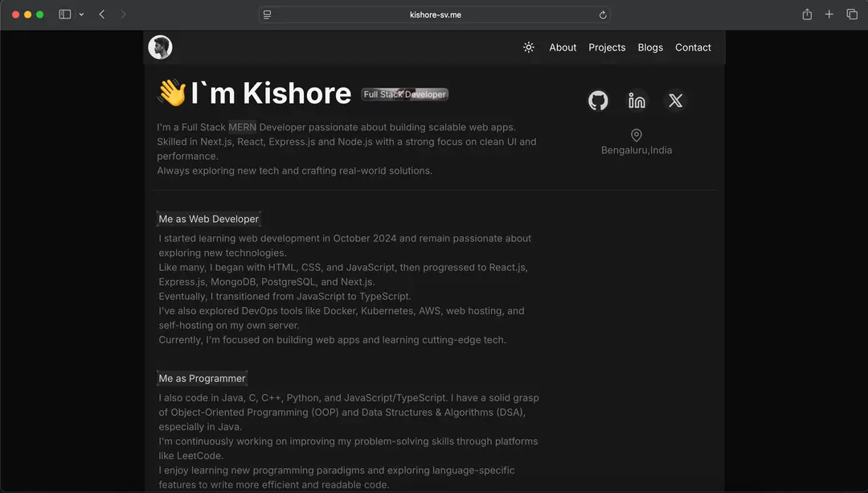Navigate to the Projects section

tap(607, 47)
